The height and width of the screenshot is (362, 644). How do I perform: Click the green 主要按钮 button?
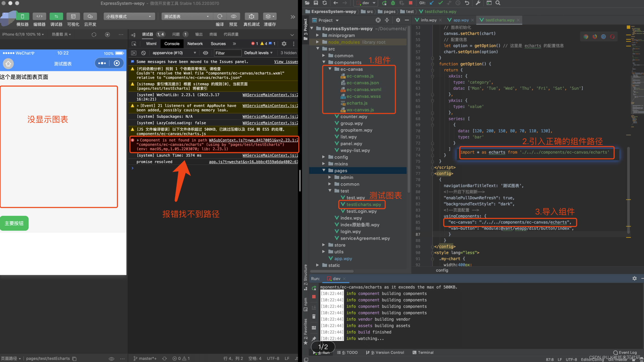click(14, 223)
